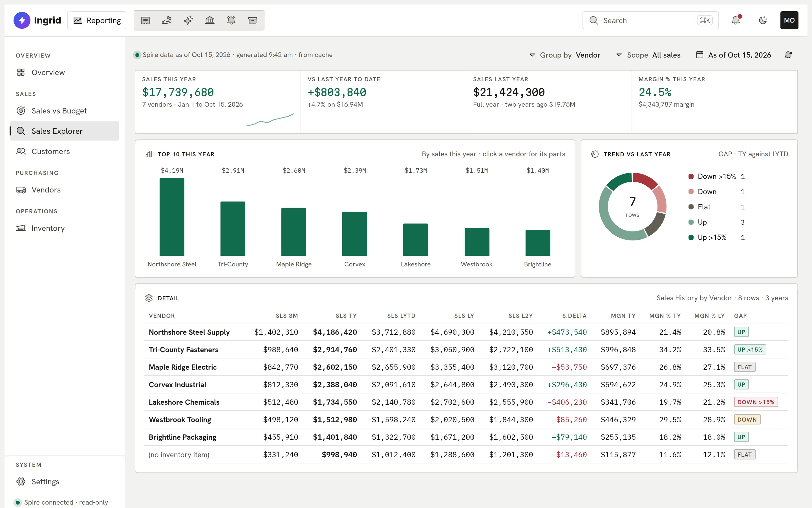Viewport: 812px width, 508px height.
Task: Open the bank building icon in the toolbar
Action: [x=210, y=21]
